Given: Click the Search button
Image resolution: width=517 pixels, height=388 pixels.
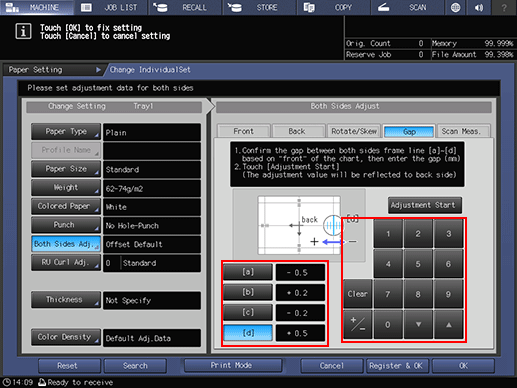Looking at the screenshot, I should (135, 366).
